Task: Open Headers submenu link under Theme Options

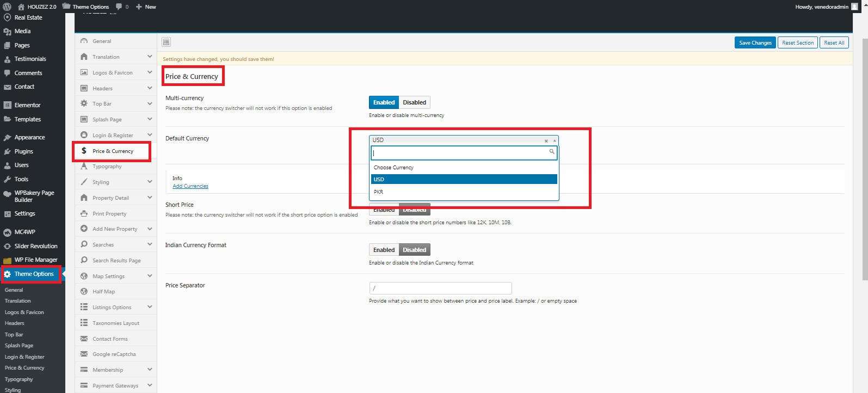Action: [x=15, y=323]
